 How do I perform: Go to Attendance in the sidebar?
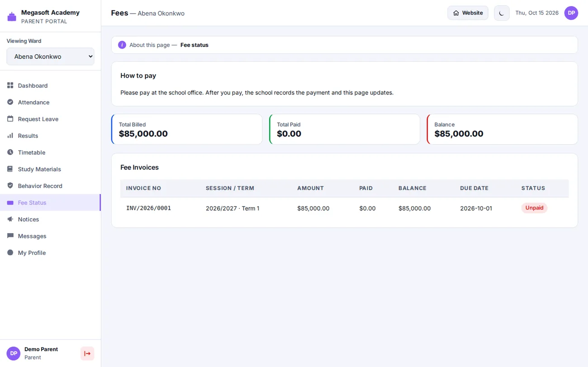(50, 102)
